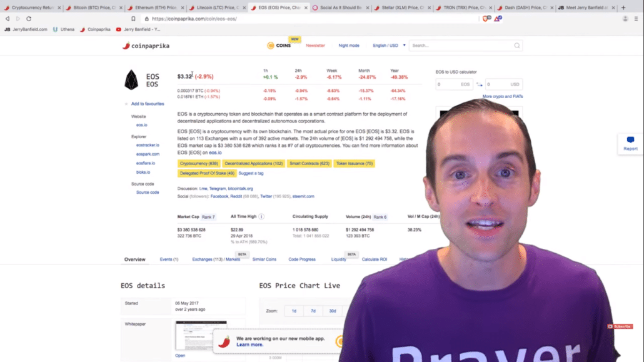
Task: Reload the page with refresh icon
Action: pos(29,19)
